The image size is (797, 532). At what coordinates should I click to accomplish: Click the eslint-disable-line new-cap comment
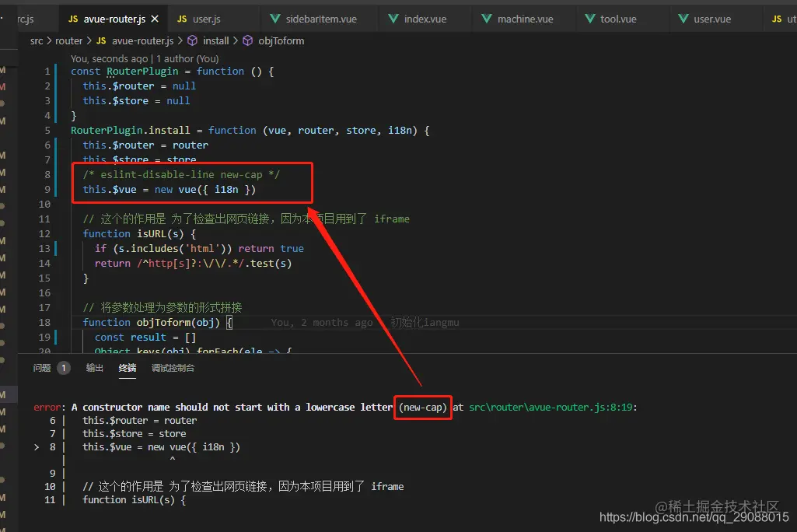coord(181,174)
